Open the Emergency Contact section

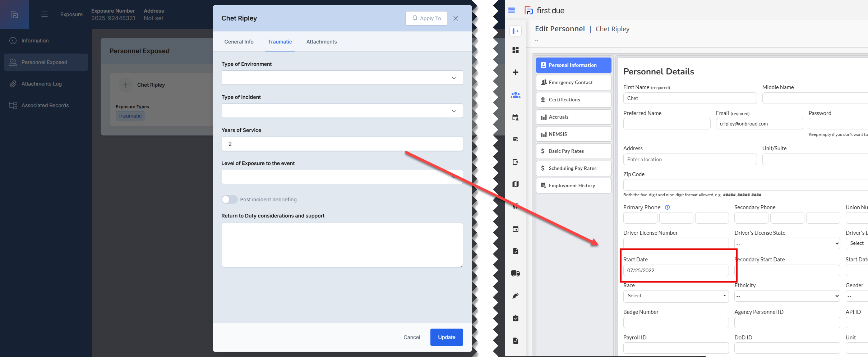tap(573, 82)
